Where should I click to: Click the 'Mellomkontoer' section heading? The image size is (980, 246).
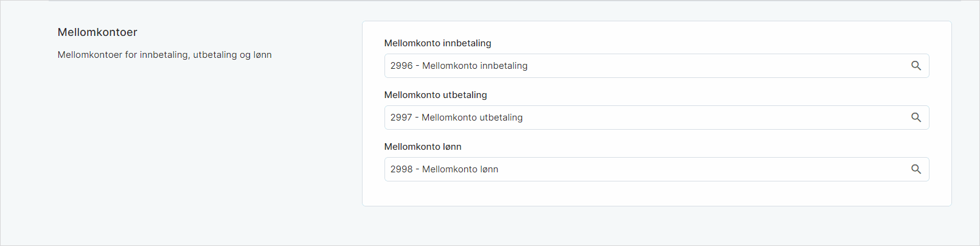97,32
